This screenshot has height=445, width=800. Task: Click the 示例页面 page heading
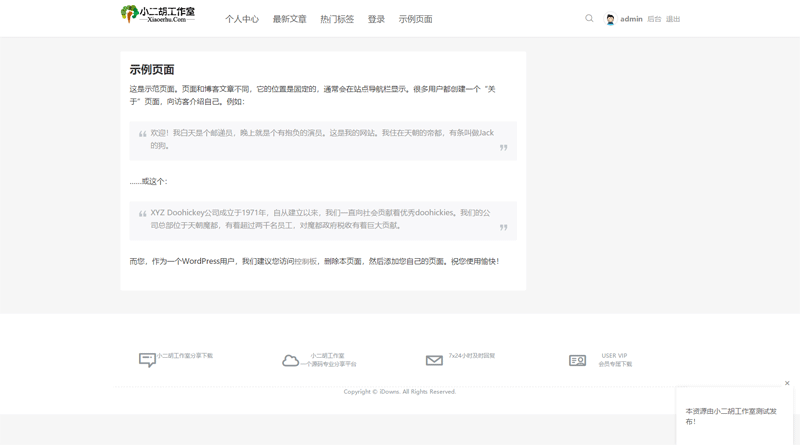click(152, 69)
